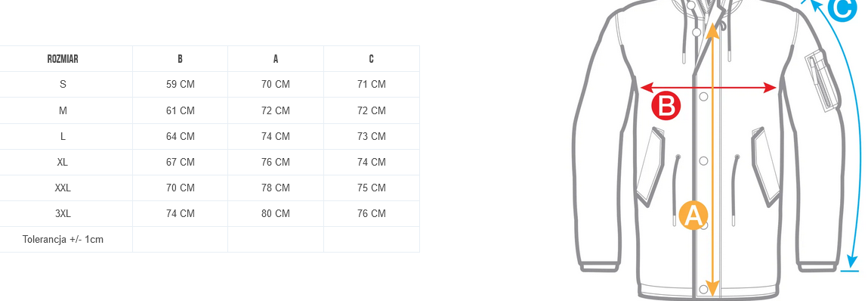Click size L row label

(x=63, y=136)
